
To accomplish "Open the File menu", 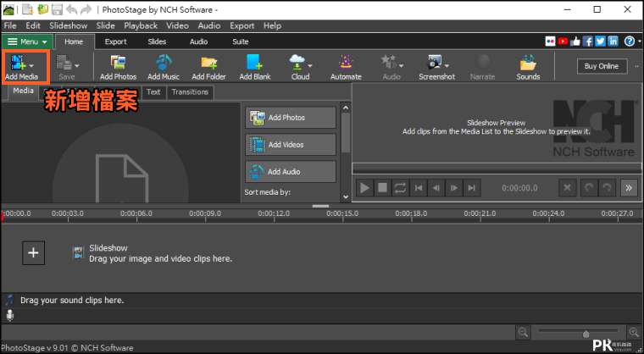I will coord(10,25).
